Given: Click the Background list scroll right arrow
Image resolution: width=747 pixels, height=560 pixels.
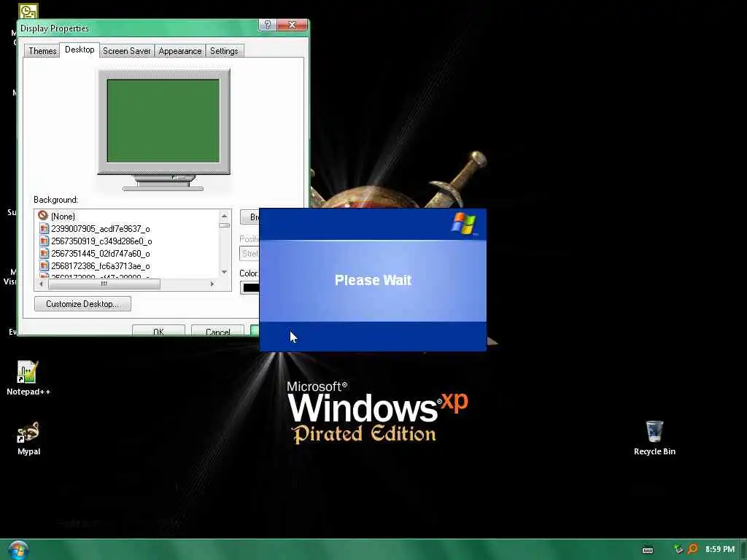Looking at the screenshot, I should 212,284.
